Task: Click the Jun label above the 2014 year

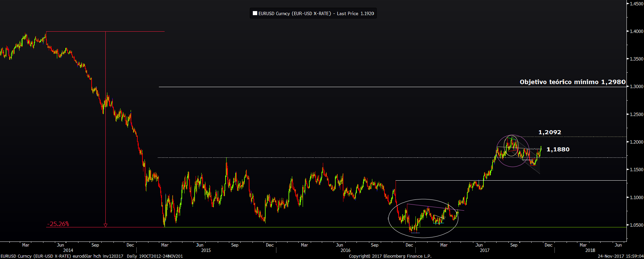Action: tap(60, 245)
